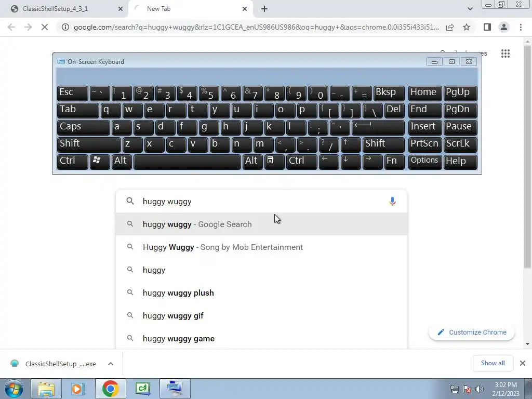Close the New Tab tab
532x399 pixels.
tap(245, 9)
